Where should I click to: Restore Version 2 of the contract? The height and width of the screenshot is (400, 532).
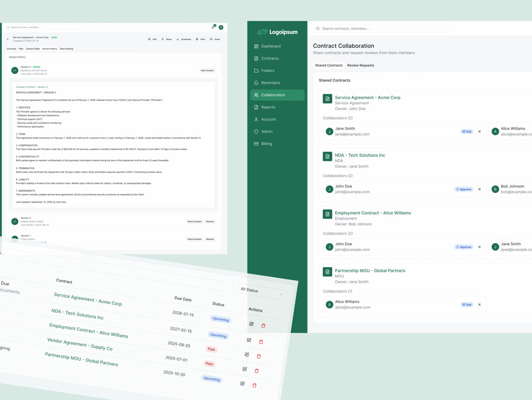210,222
